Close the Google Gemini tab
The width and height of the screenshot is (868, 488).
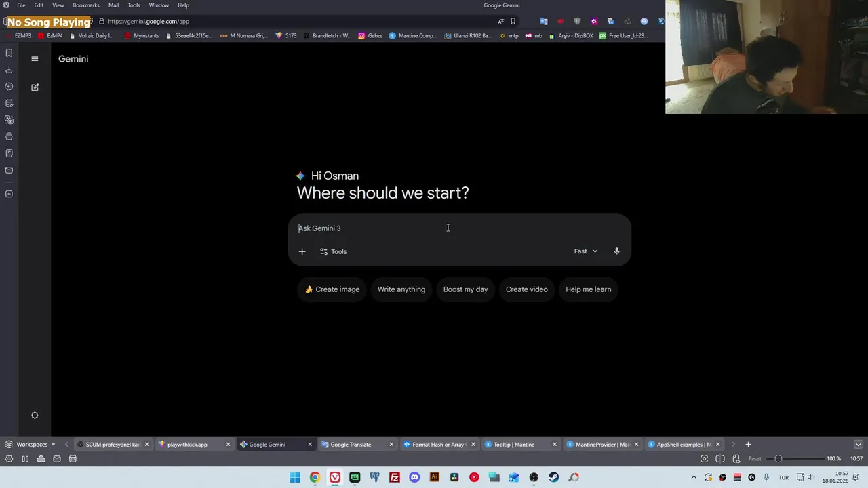[x=310, y=445]
